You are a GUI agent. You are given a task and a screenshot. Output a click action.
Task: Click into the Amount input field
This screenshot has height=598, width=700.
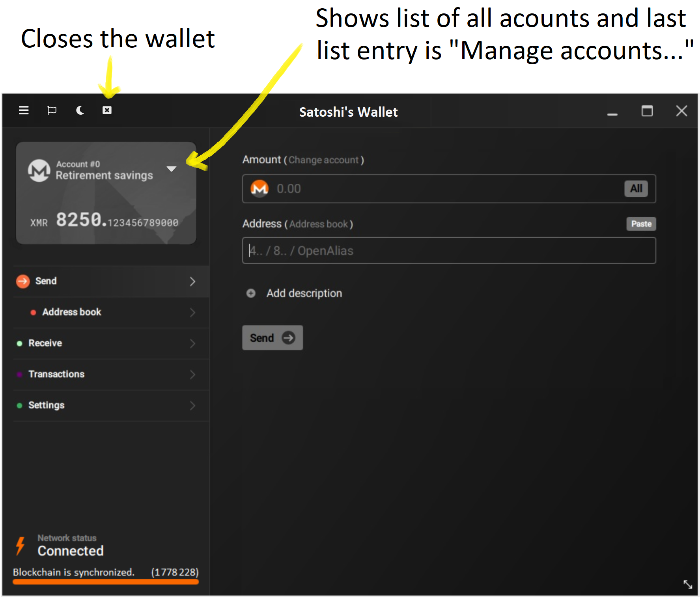click(449, 189)
